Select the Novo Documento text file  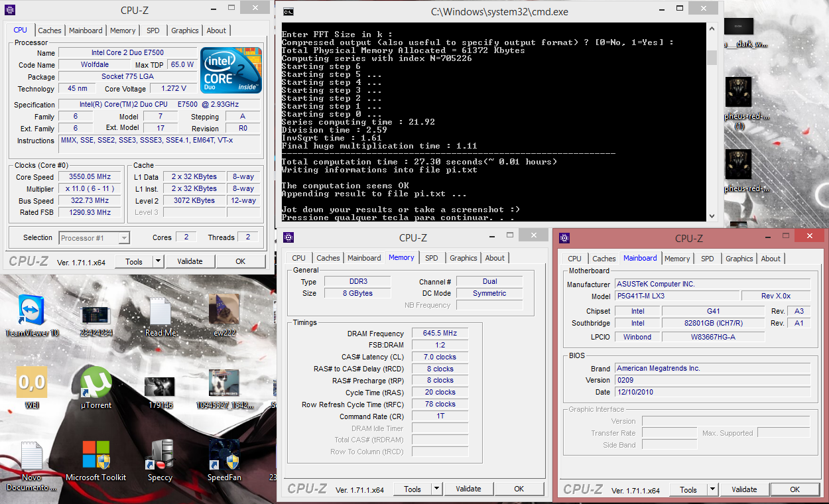click(x=31, y=456)
